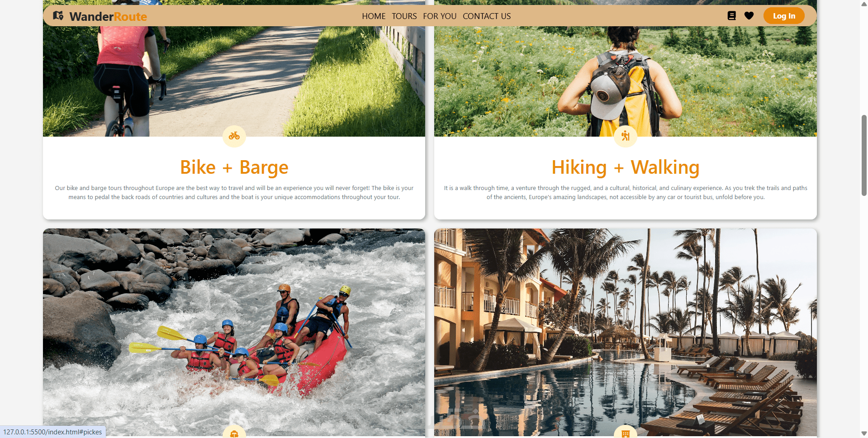Open favorites with the heart icon
This screenshot has width=868, height=438.
point(749,16)
